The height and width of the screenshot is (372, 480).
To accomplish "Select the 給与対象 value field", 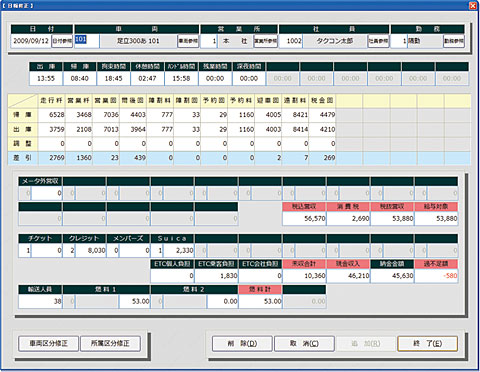I will click(x=436, y=219).
